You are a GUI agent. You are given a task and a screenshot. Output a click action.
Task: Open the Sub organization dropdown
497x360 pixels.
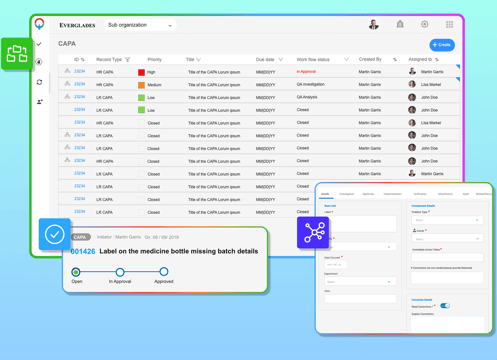(x=140, y=25)
